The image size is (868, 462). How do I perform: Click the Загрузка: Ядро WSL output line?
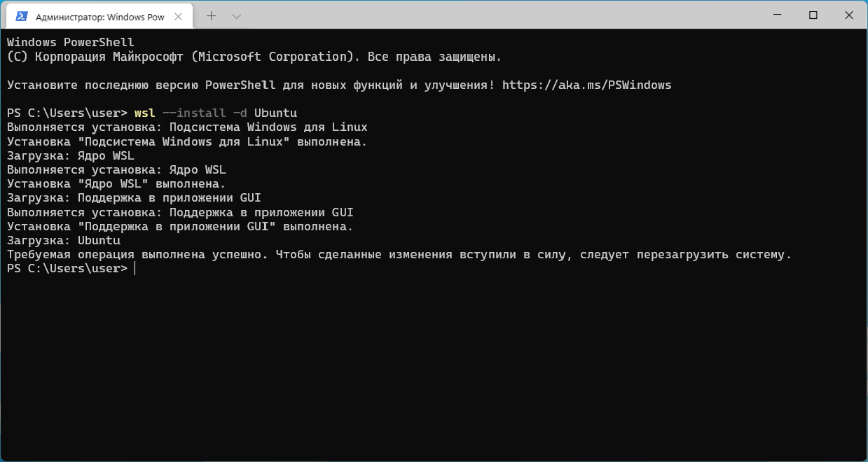(70, 156)
